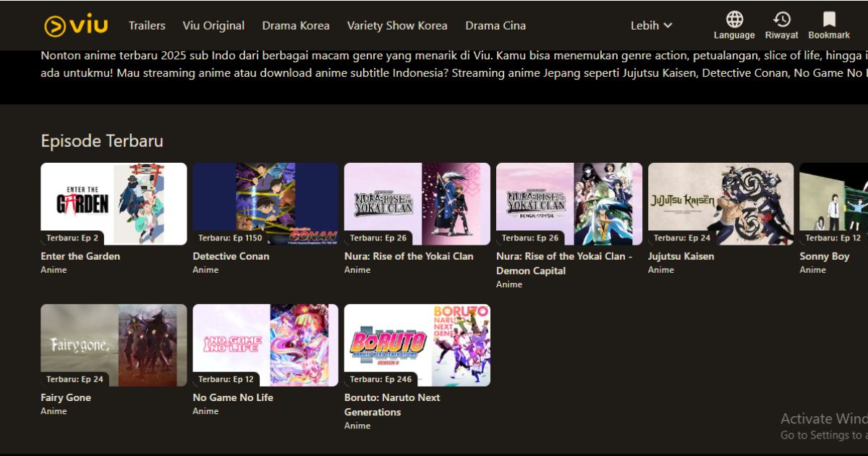Open the Sonny Boy thumbnail
The image size is (868, 456).
pos(839,203)
